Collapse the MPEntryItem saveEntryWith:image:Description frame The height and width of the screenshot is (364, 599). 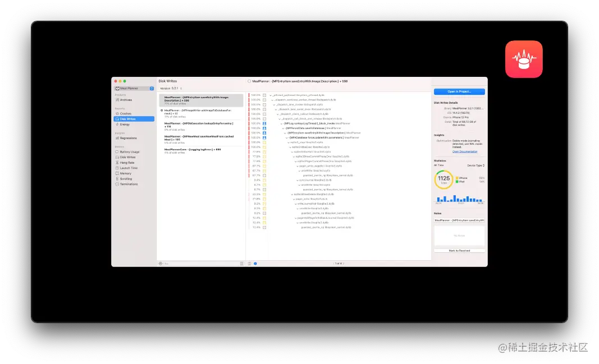285,133
